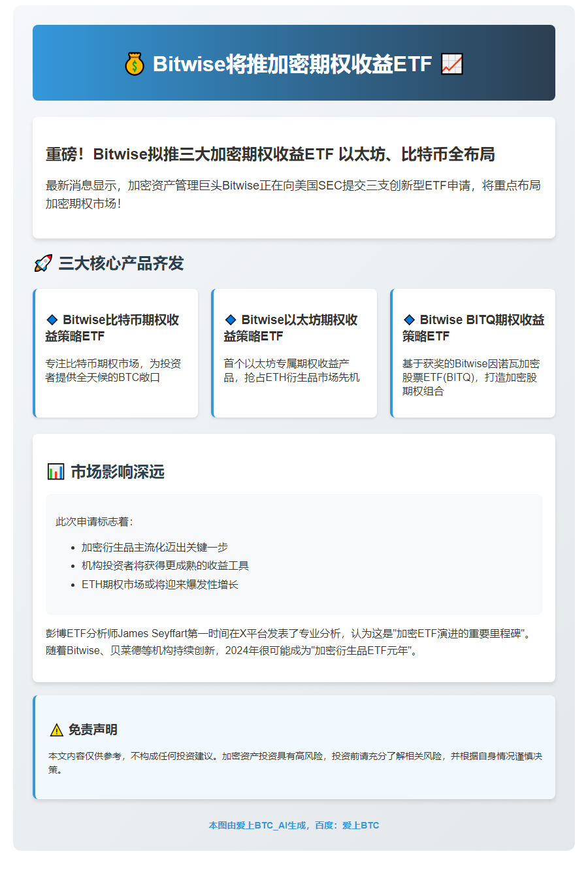Select the Bitwise以太坊期权收益策略ETF card

295,353
